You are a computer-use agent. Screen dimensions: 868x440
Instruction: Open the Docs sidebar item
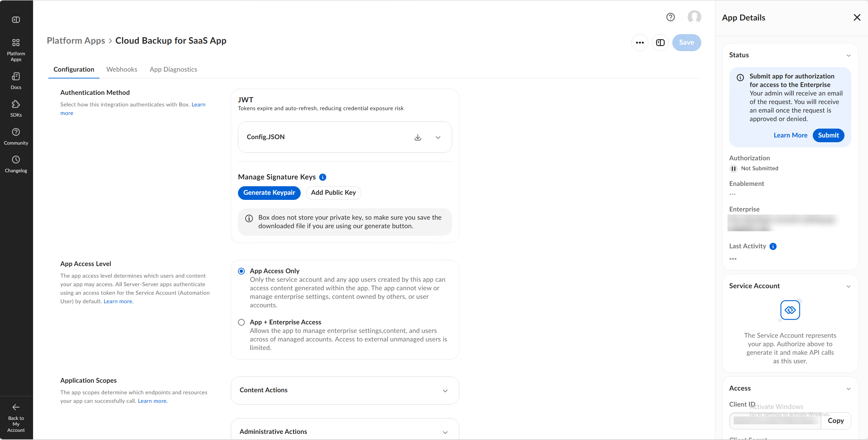click(x=16, y=81)
